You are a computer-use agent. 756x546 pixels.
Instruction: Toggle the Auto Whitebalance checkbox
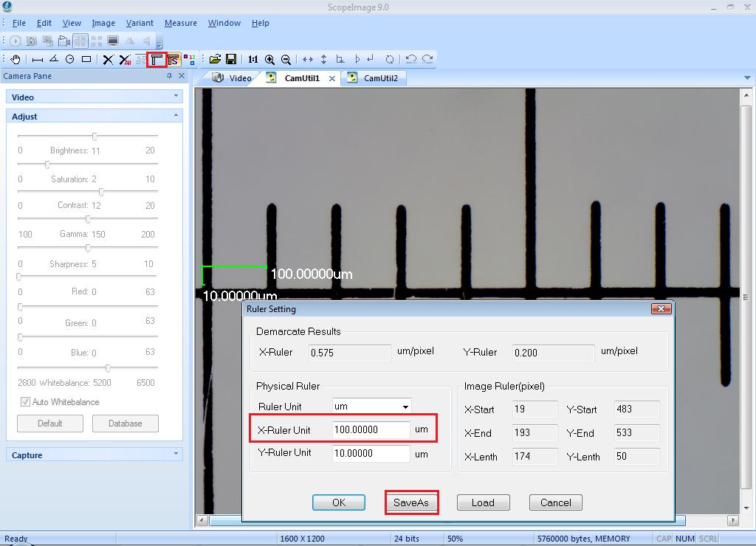click(25, 401)
